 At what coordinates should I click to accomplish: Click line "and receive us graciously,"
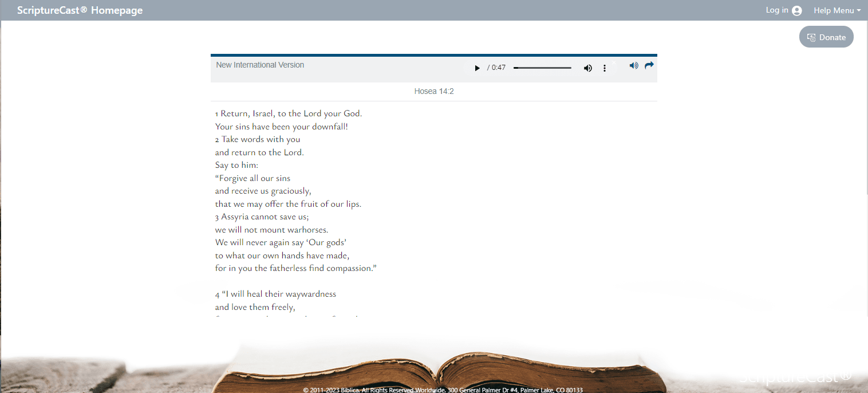263,191
